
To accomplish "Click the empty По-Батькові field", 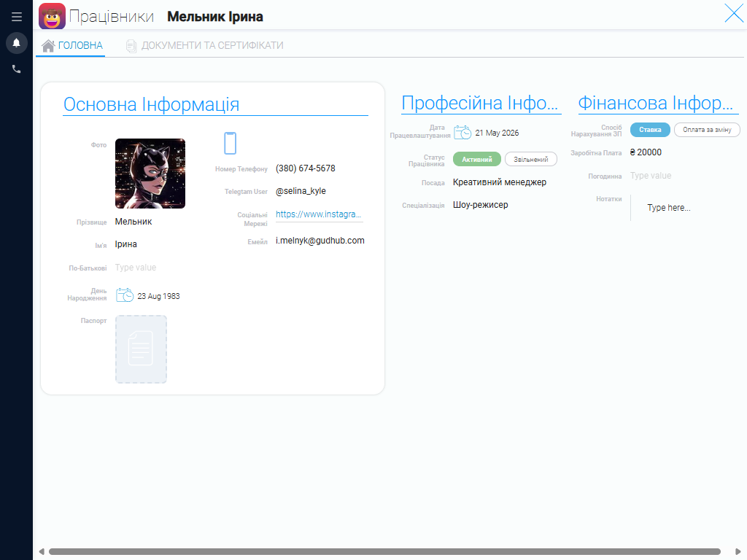I will [x=136, y=268].
